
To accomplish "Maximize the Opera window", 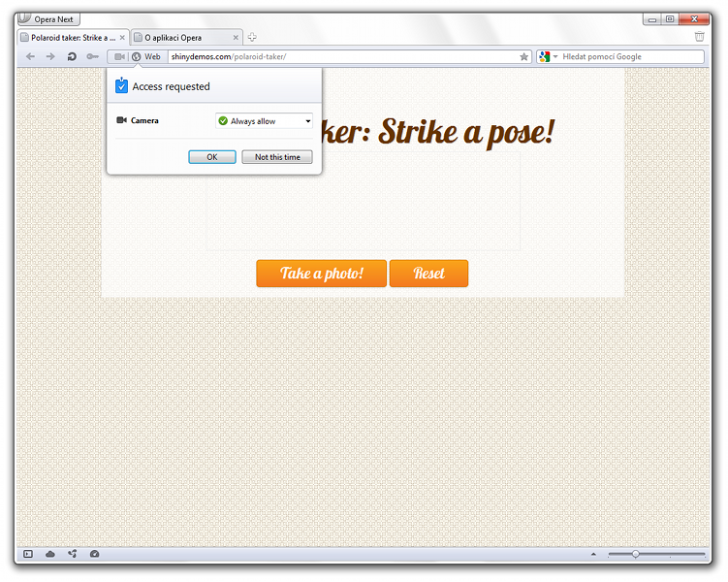I will [670, 19].
